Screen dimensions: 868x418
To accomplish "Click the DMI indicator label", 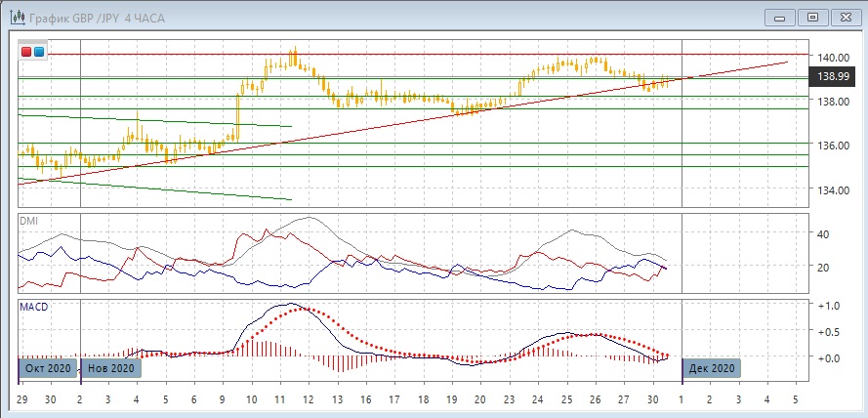I will pyautogui.click(x=28, y=221).
